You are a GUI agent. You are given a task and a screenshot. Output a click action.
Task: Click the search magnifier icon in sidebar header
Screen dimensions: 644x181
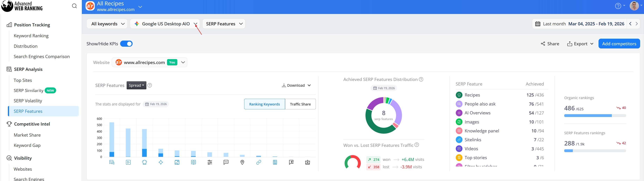click(74, 6)
